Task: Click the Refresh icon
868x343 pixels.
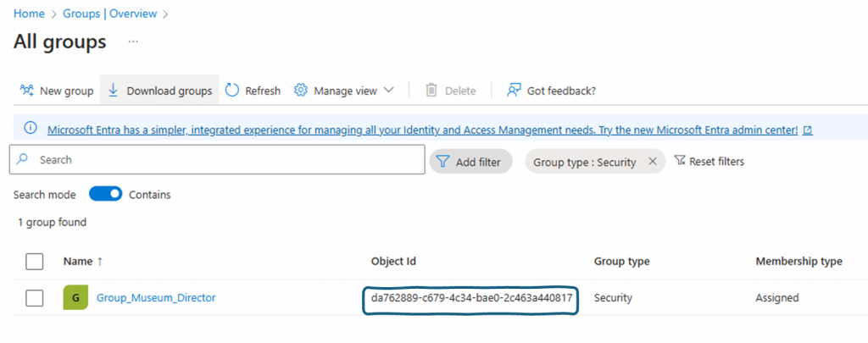Action: [232, 91]
